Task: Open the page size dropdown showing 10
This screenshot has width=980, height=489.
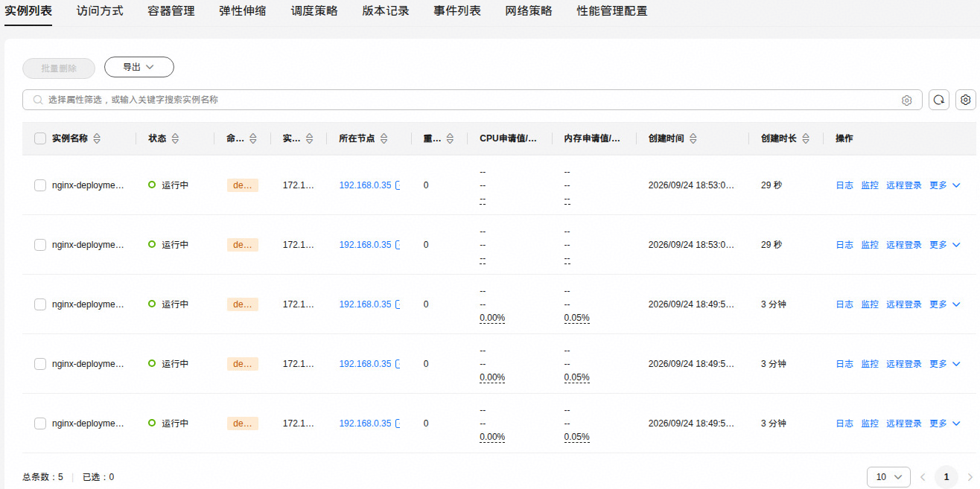Action: coord(889,476)
